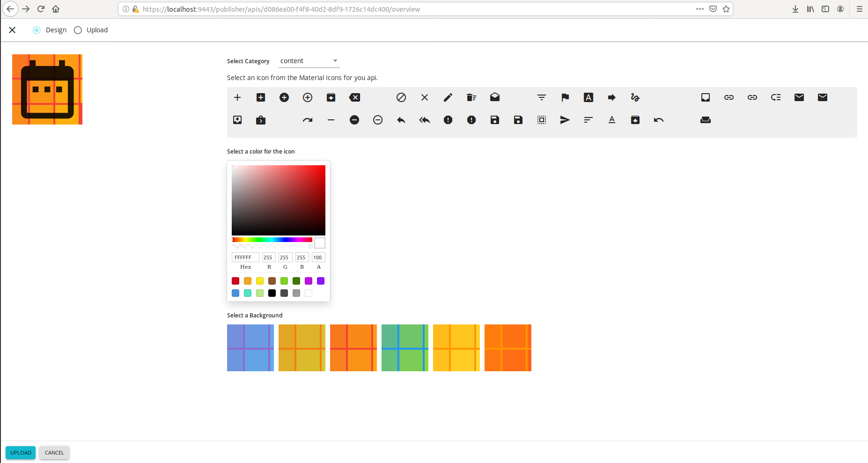
Task: Pick the green preset color swatch
Action: (284, 281)
